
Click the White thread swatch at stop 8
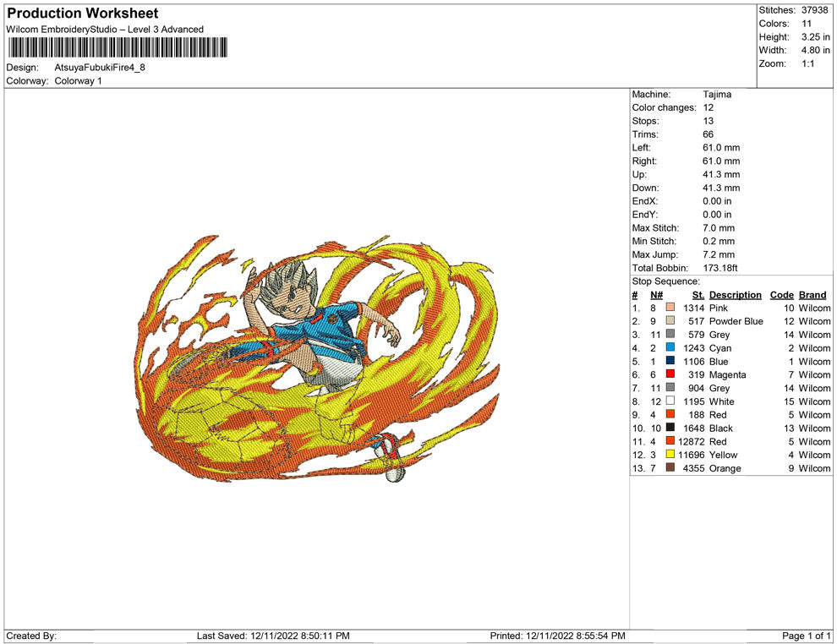[670, 401]
